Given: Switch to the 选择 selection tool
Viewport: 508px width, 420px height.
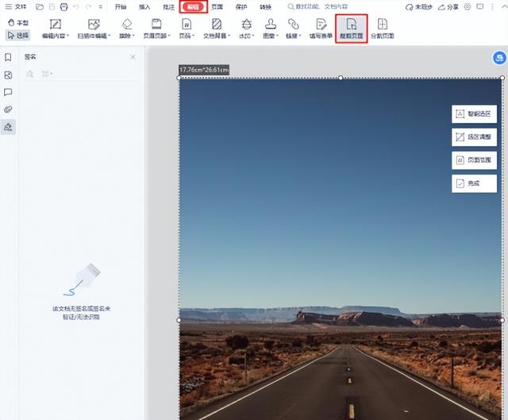Looking at the screenshot, I should click(x=18, y=35).
